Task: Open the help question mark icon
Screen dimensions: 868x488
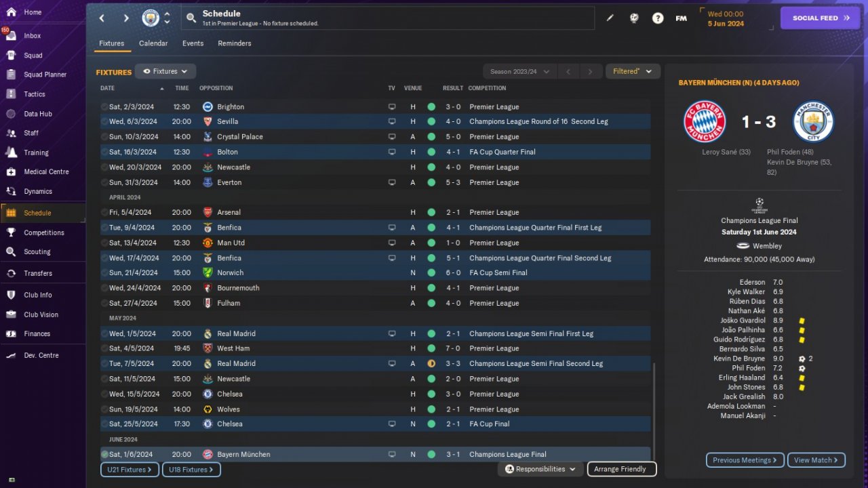Action: point(658,18)
